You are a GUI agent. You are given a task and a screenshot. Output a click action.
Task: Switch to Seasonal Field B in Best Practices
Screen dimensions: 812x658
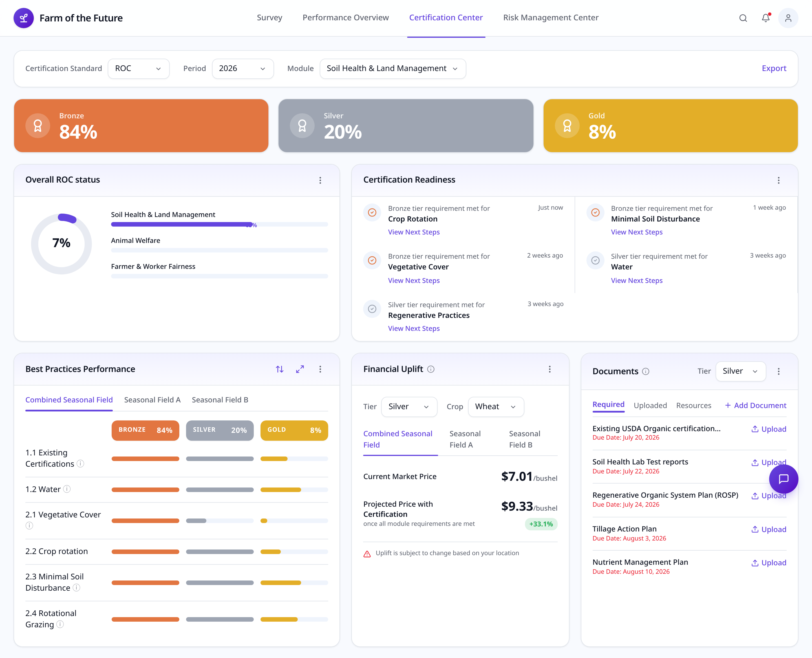(x=220, y=400)
